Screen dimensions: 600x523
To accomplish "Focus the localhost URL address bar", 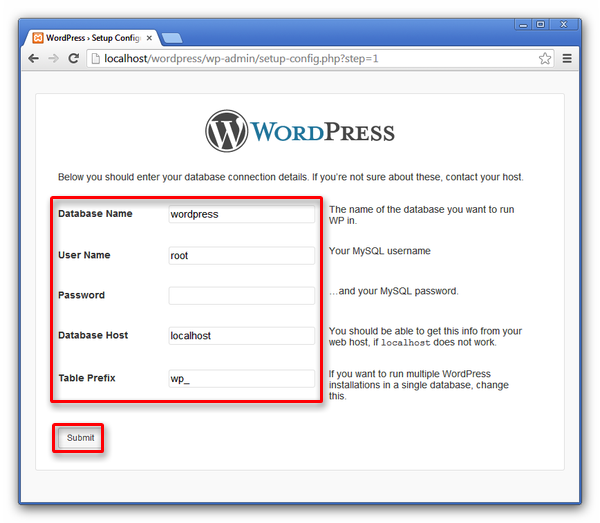I will point(300,59).
